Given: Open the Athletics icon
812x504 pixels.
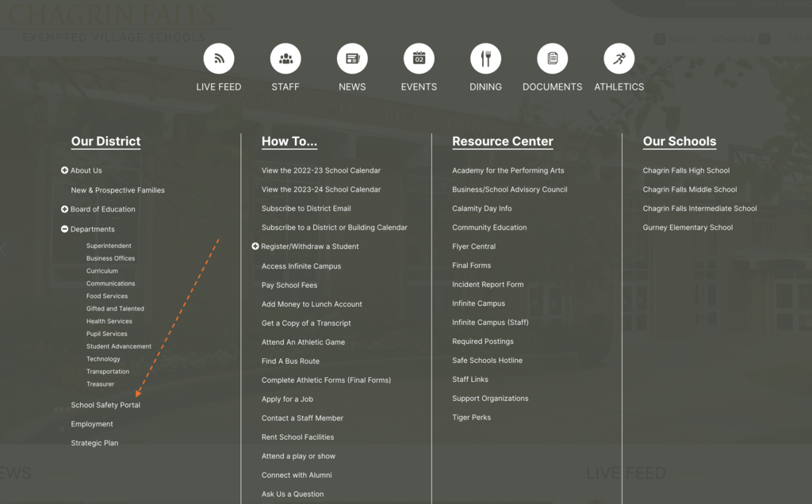Looking at the screenshot, I should pyautogui.click(x=619, y=59).
